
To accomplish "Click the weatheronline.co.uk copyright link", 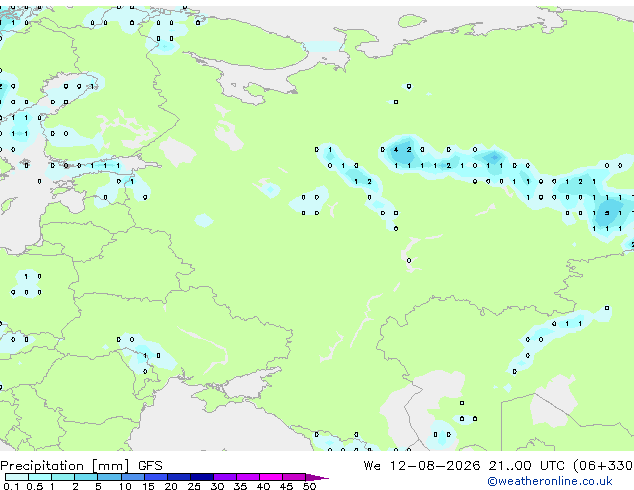I will coord(549,481).
